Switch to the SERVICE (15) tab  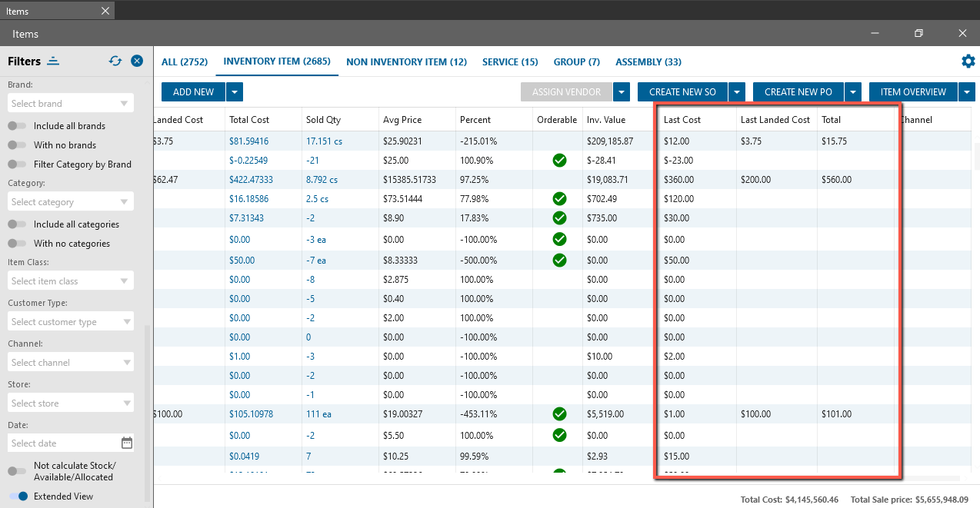[510, 62]
